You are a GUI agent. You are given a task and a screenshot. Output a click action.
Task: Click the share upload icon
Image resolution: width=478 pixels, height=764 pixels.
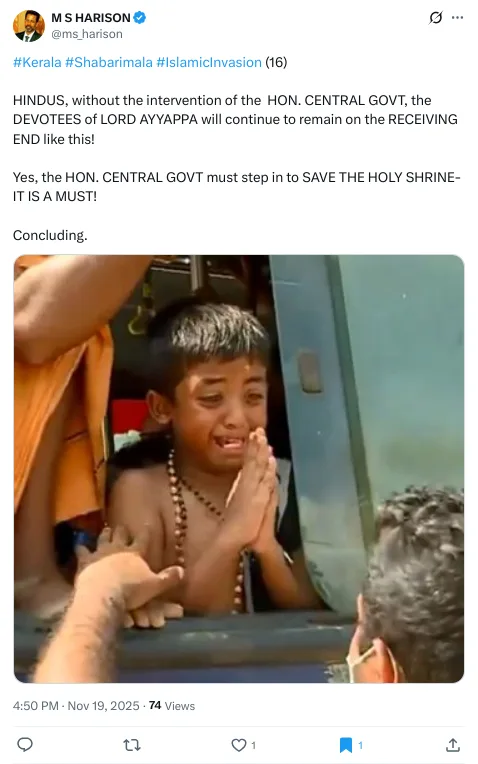(x=453, y=745)
